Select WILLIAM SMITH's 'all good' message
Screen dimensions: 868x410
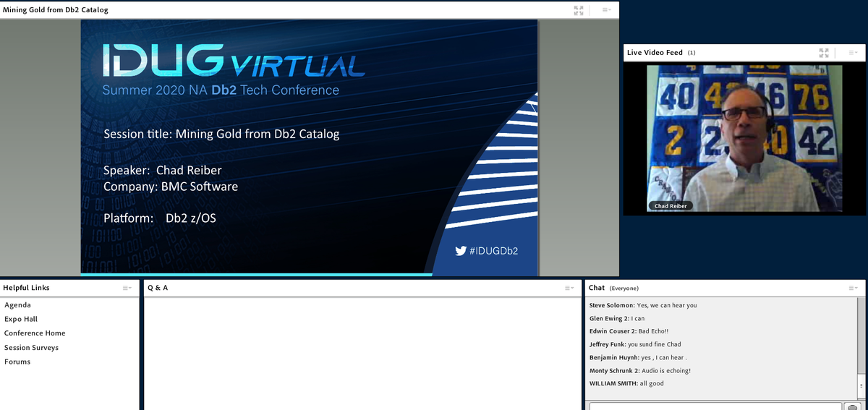(626, 383)
